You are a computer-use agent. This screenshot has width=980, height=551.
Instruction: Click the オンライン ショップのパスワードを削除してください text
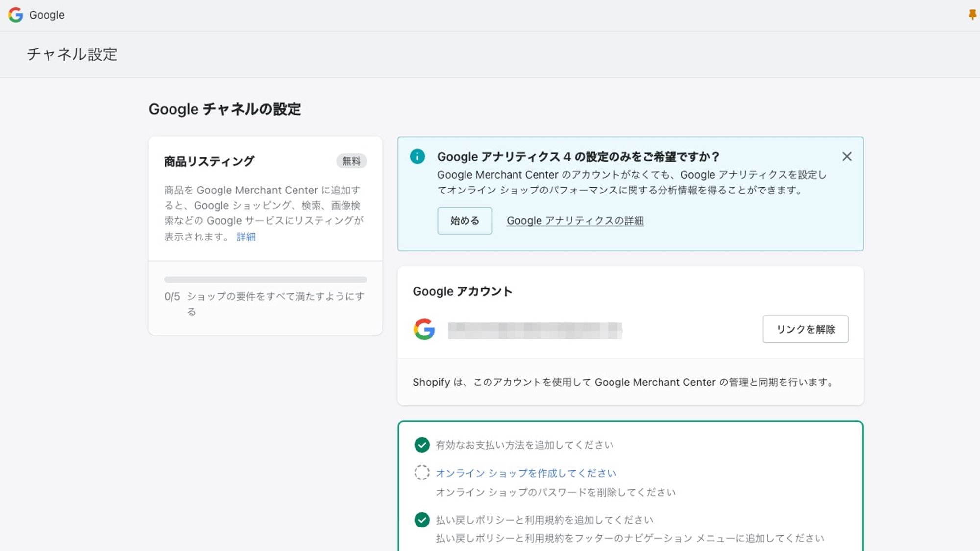coord(556,492)
